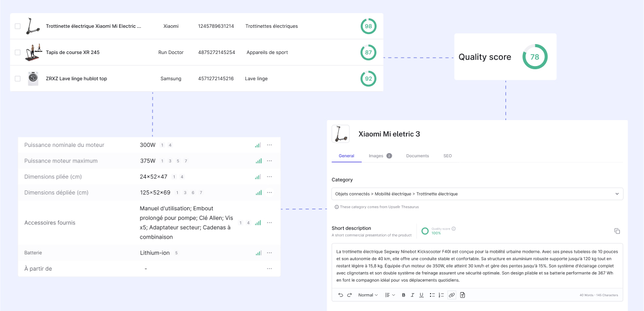Viewport: 644px width, 311px height.
Task: Open the three-dot menu for Dimensions pliée (cm)
Action: click(x=270, y=177)
